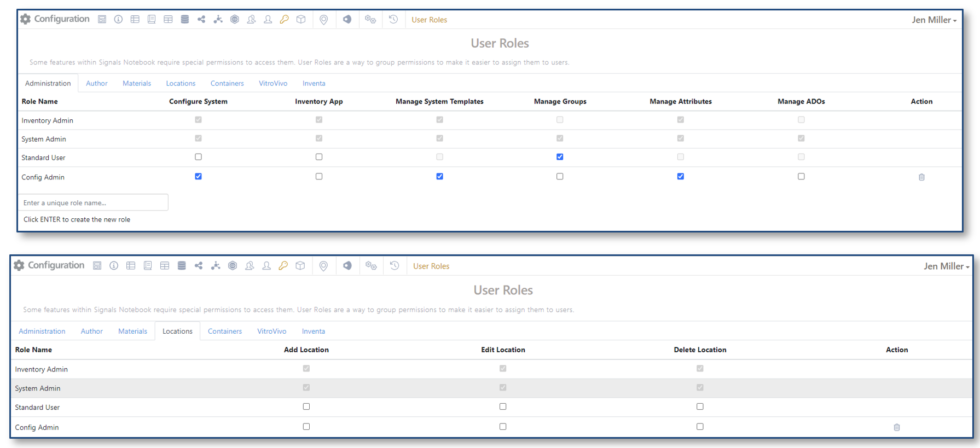Click User Roles breadcrumb in the Locations view
Viewport: 980px width, 448px height.
[x=431, y=266]
